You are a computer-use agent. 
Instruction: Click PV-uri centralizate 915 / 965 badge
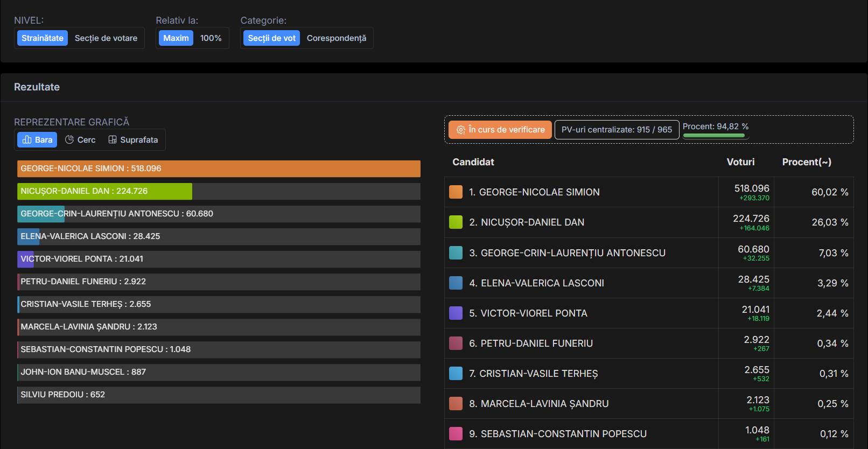click(617, 130)
